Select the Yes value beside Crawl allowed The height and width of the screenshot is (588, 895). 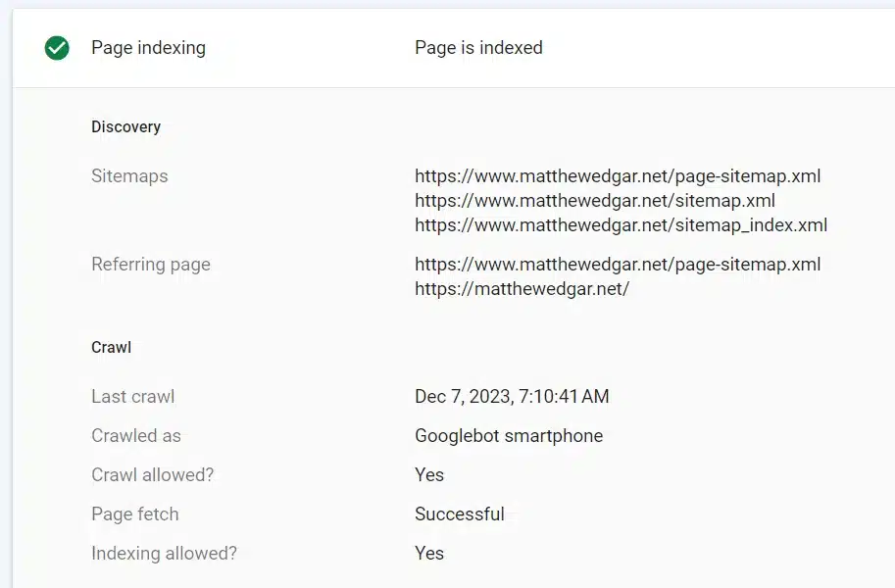pos(429,475)
